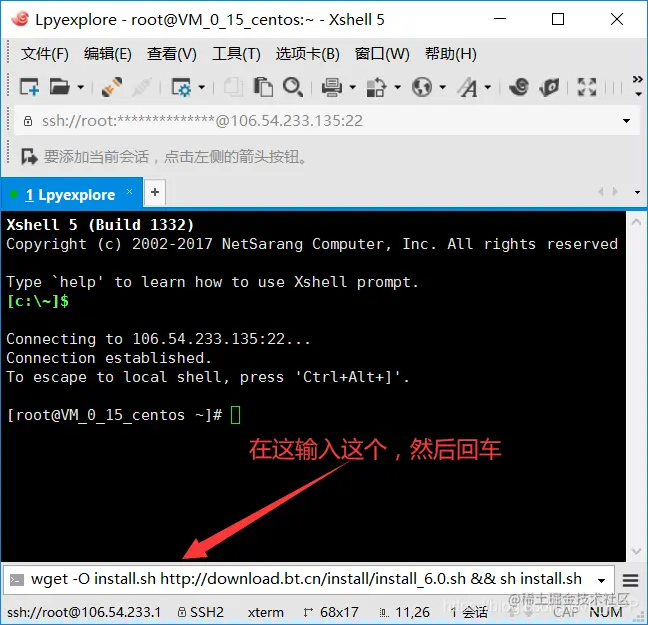Expand the address bar history dropdown
The image size is (648, 625).
coord(627,121)
